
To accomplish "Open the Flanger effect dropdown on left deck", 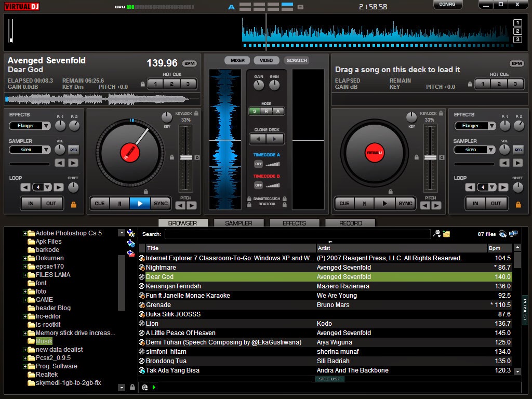I will pos(46,126).
